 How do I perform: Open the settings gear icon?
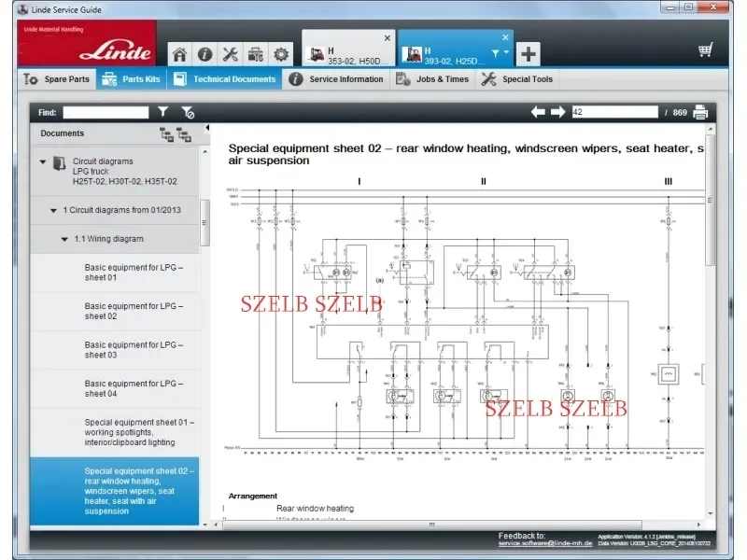coord(281,55)
